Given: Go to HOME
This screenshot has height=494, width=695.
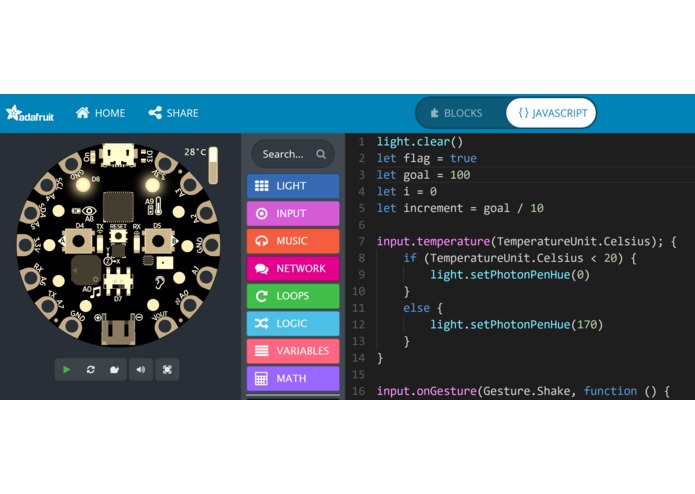Looking at the screenshot, I should coord(100,113).
